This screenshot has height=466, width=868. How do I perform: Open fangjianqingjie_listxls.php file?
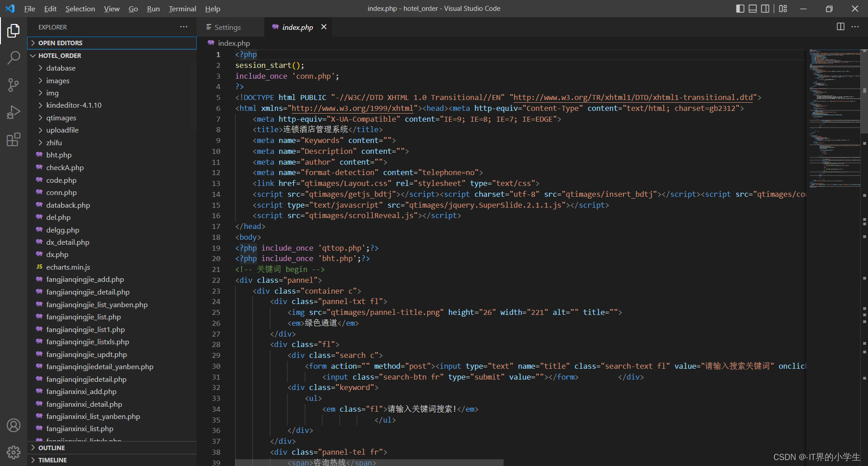(88, 342)
